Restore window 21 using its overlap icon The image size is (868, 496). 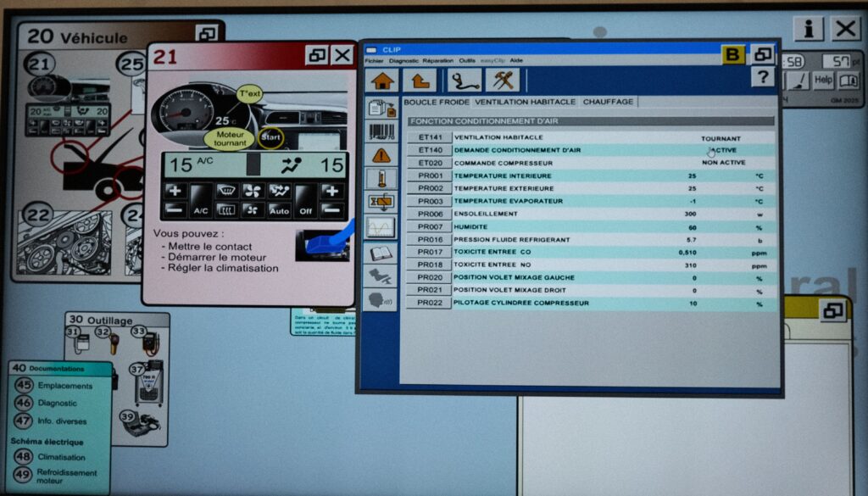pyautogui.click(x=317, y=55)
